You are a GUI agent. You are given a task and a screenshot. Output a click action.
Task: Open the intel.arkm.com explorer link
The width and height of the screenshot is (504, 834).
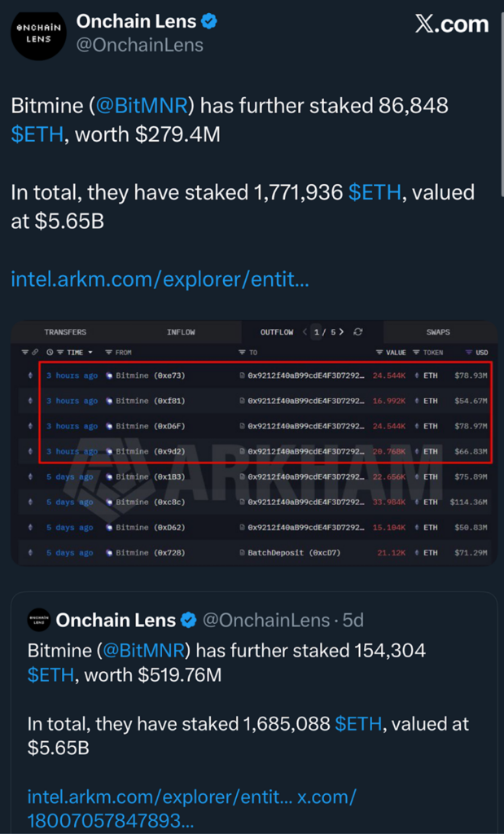tap(160, 280)
